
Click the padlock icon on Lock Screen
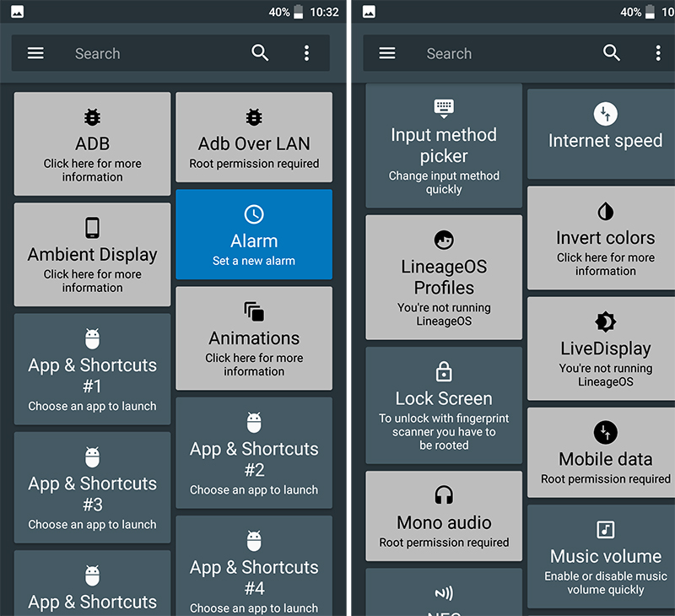click(444, 371)
